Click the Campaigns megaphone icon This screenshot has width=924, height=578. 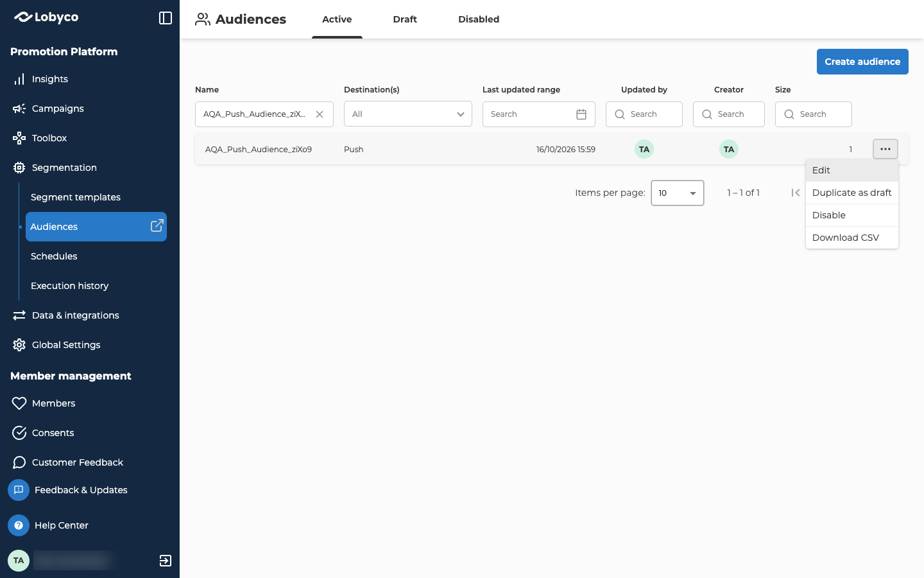[19, 109]
